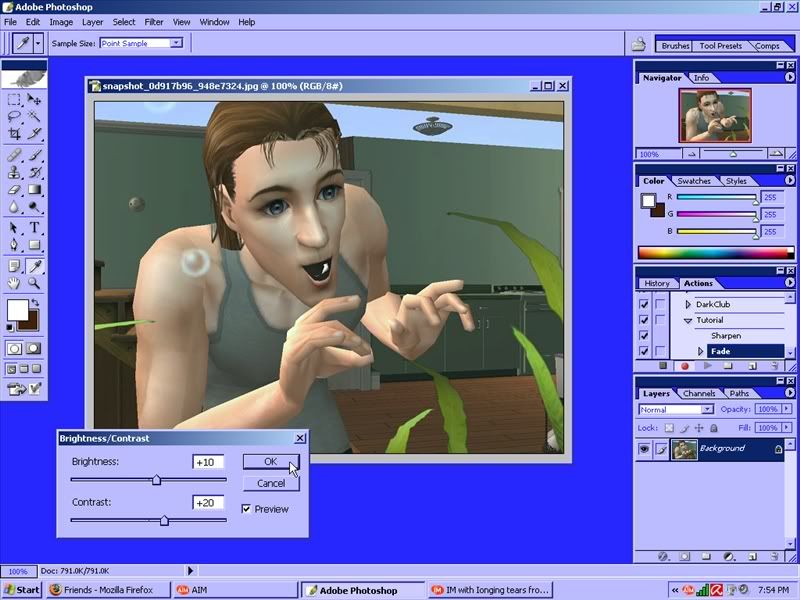
Task: Open the Sample Size dropdown
Action: [176, 43]
